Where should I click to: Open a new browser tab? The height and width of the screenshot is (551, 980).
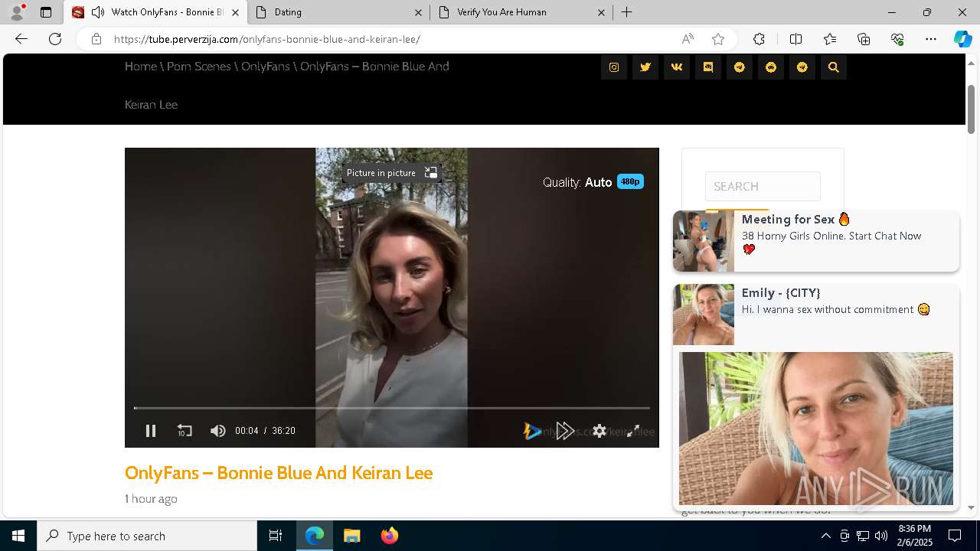[627, 12]
